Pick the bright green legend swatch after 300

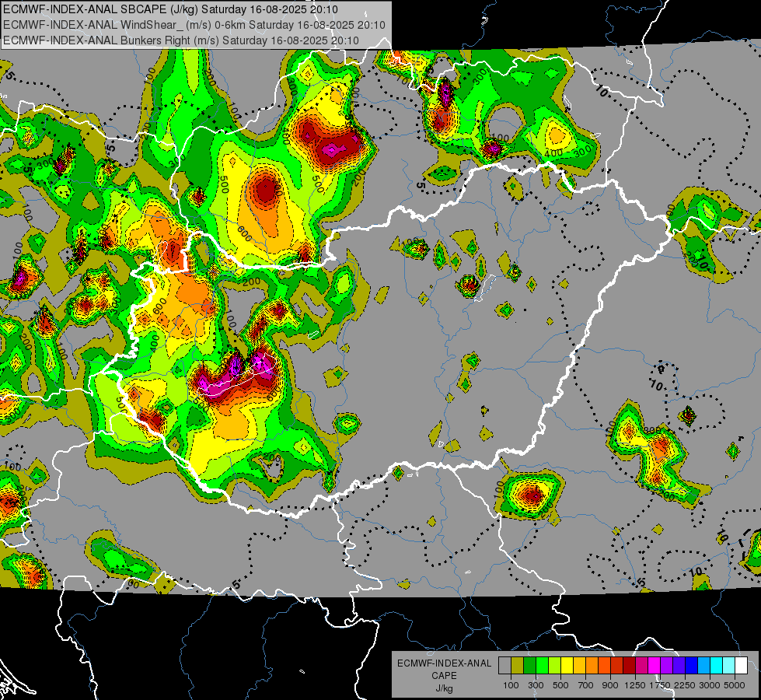coord(542,666)
